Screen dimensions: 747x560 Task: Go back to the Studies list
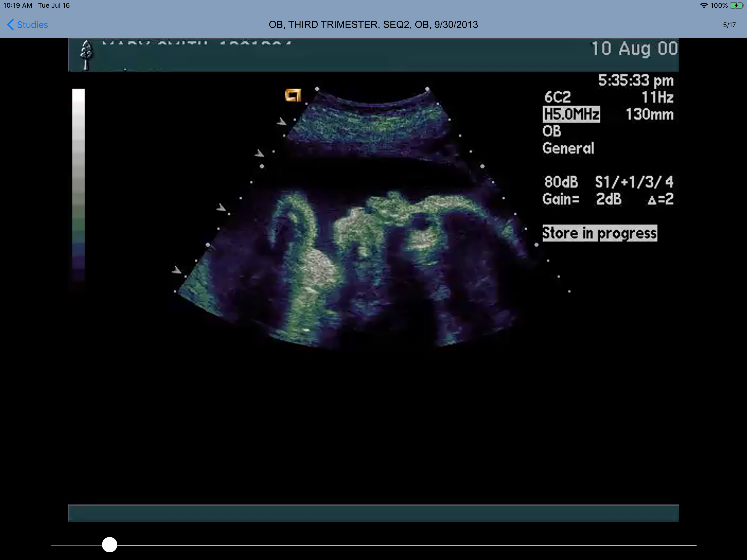click(32, 25)
